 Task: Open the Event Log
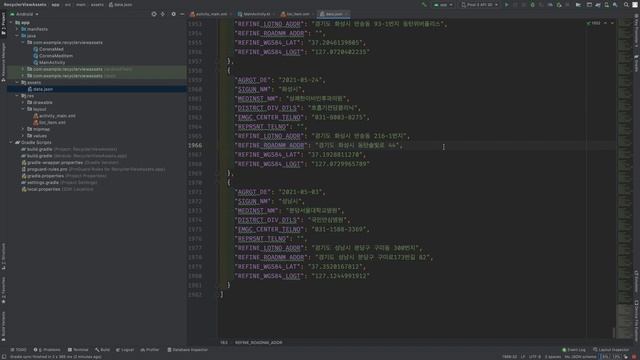[574, 350]
